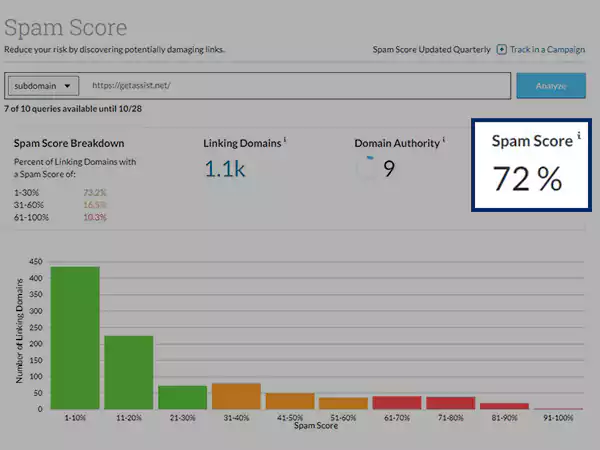This screenshot has width=600, height=450.
Task: Click the Domain Authority circular progress indicator
Action: (x=368, y=168)
